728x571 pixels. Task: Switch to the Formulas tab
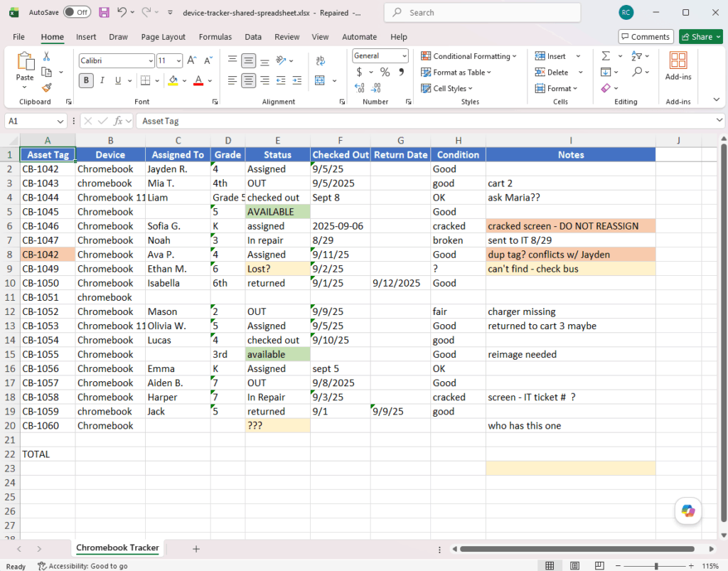pyautogui.click(x=215, y=37)
